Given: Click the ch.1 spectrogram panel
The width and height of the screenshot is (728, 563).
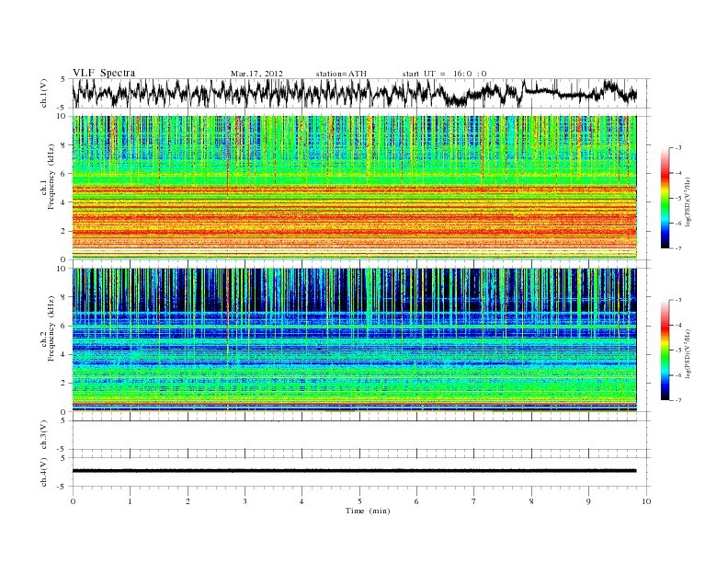Looking at the screenshot, I should 355,188.
